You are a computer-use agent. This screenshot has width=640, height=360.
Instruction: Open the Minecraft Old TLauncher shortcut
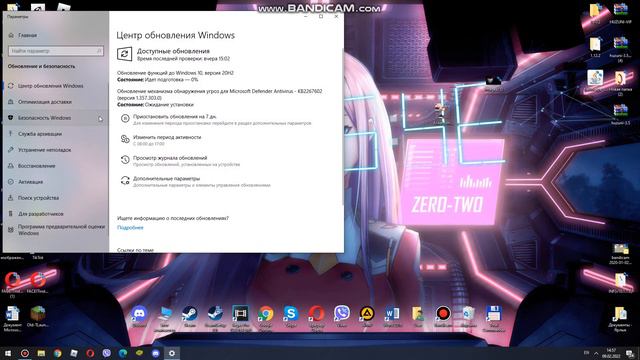(38, 316)
